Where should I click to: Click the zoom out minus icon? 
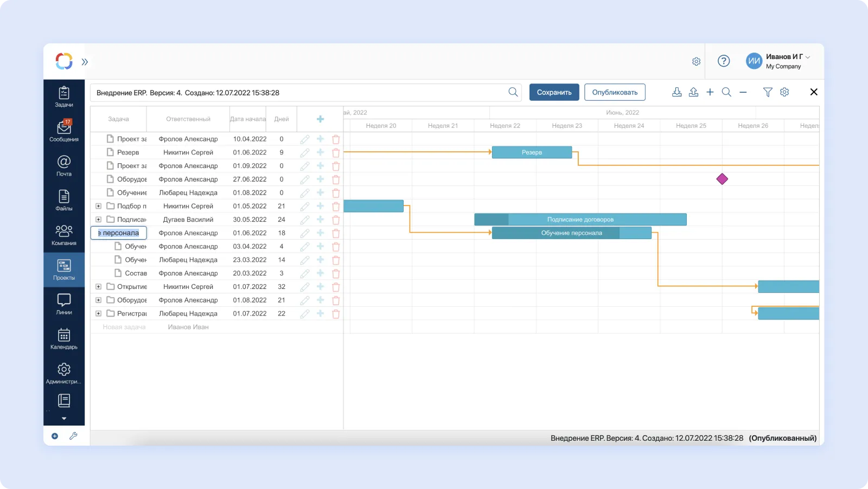[x=743, y=92]
